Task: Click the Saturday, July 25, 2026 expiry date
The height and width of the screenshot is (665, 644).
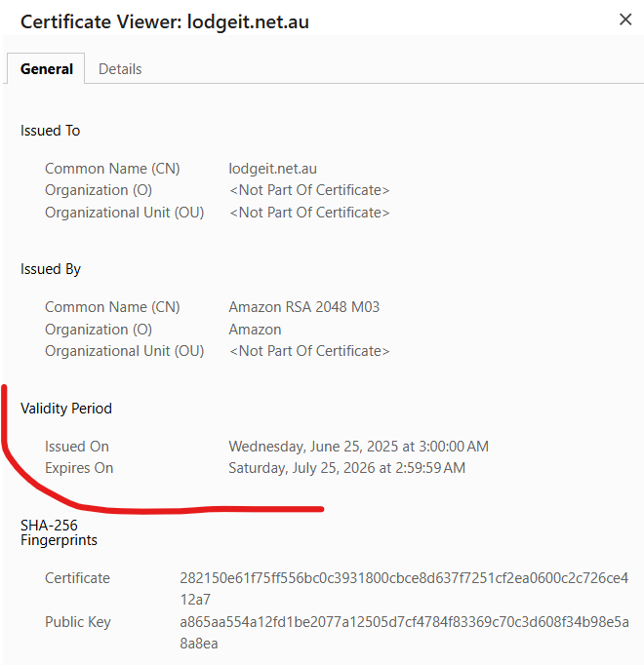Action: [x=346, y=468]
